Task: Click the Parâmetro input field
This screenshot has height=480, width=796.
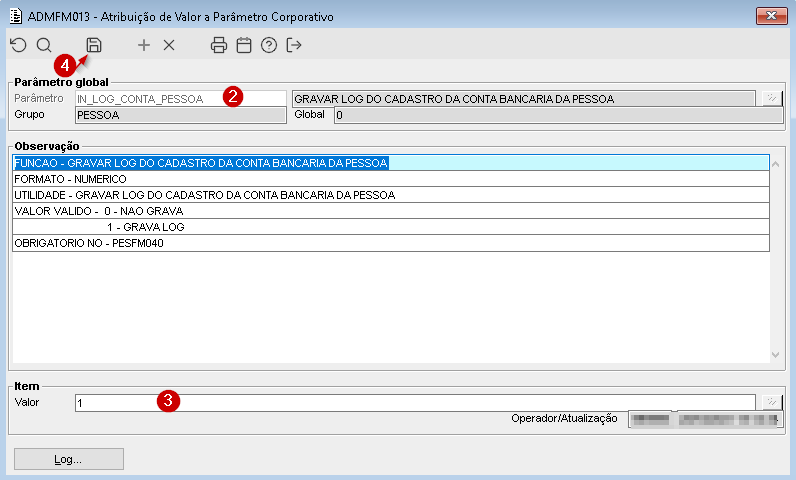Action: (181, 98)
